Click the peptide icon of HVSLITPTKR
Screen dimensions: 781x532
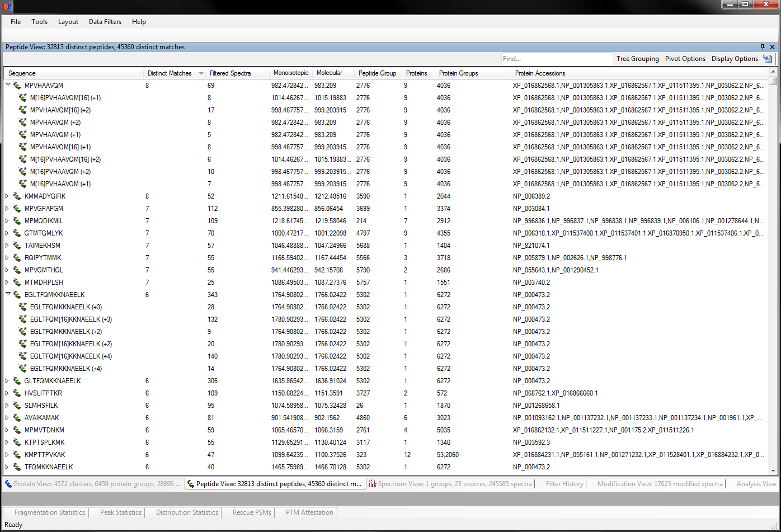(x=17, y=393)
